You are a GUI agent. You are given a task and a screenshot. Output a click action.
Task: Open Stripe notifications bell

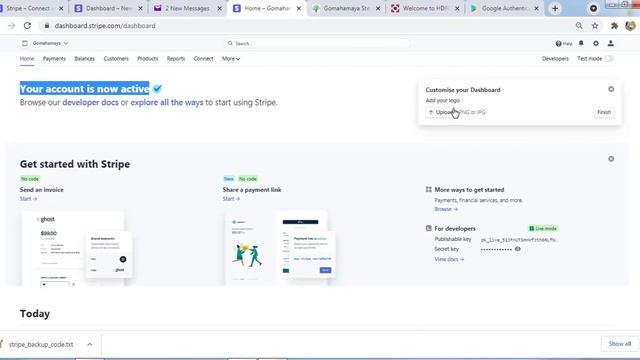581,43
